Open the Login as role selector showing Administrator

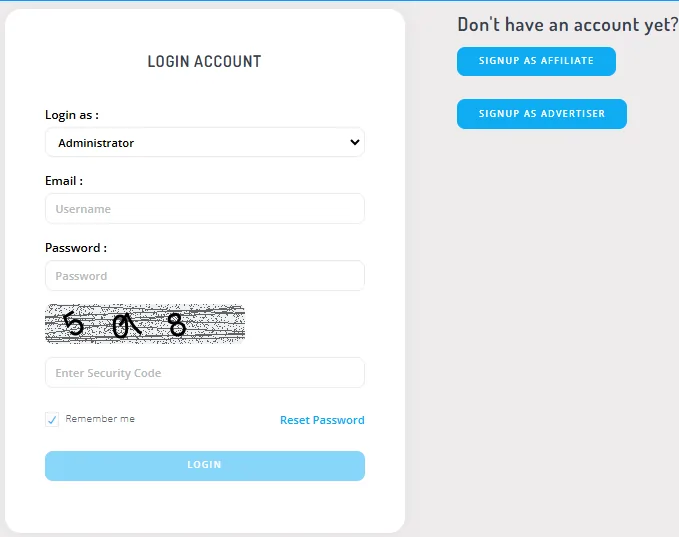(205, 142)
